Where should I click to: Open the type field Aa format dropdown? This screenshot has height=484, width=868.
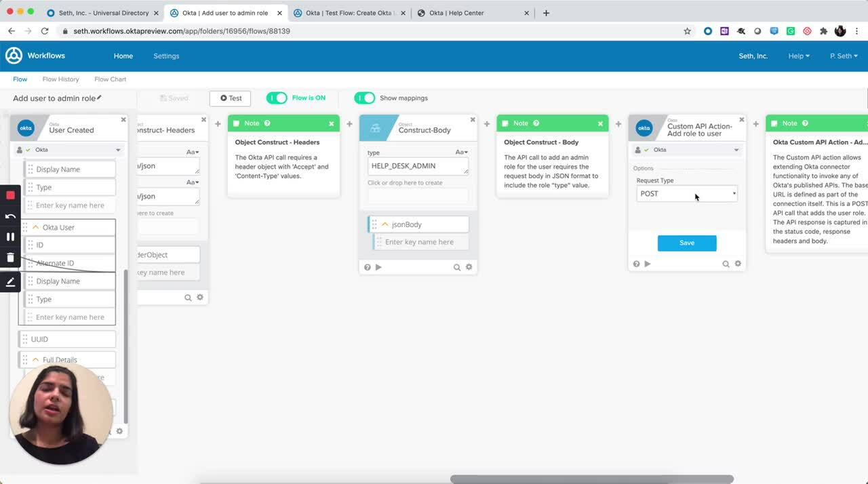click(461, 153)
